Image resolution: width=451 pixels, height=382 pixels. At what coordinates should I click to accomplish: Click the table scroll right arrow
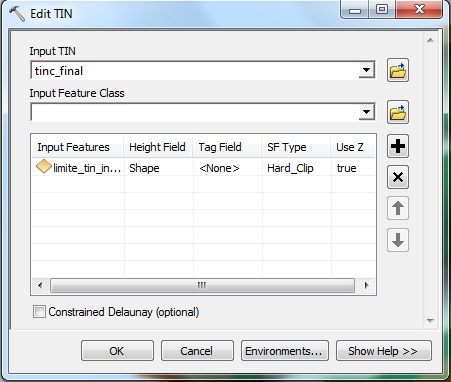[x=366, y=285]
